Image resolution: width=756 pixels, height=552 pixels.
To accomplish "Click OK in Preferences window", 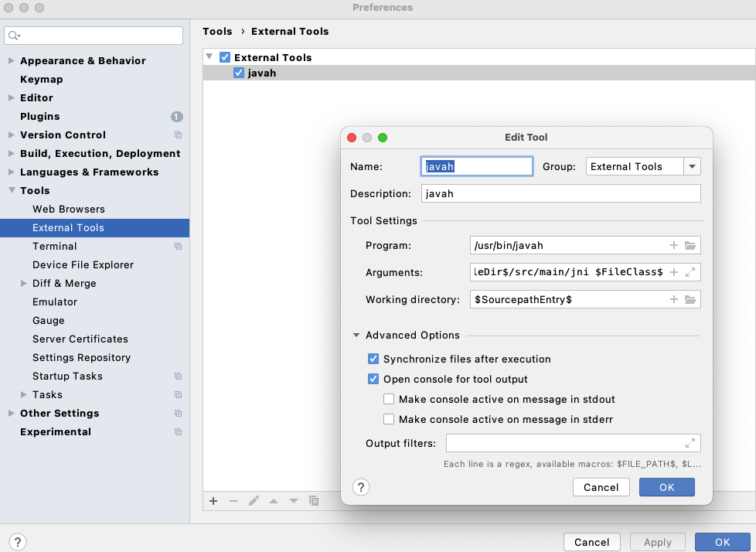I will point(722,542).
